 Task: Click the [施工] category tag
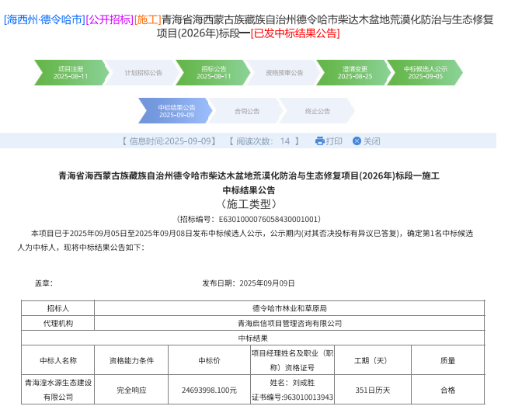pos(147,19)
